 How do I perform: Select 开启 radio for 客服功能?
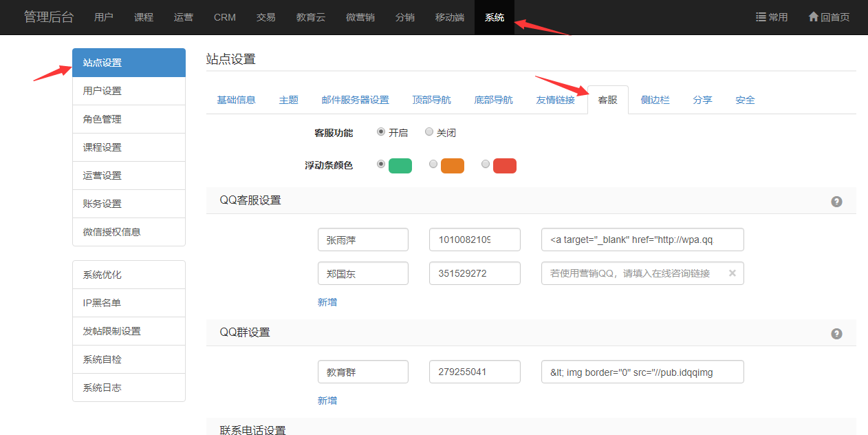click(x=381, y=132)
